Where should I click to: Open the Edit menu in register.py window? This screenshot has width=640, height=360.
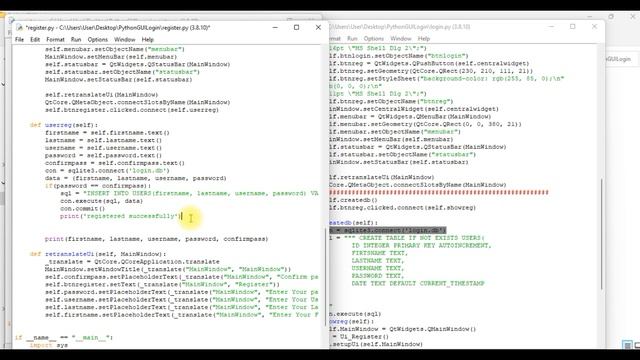click(x=35, y=40)
